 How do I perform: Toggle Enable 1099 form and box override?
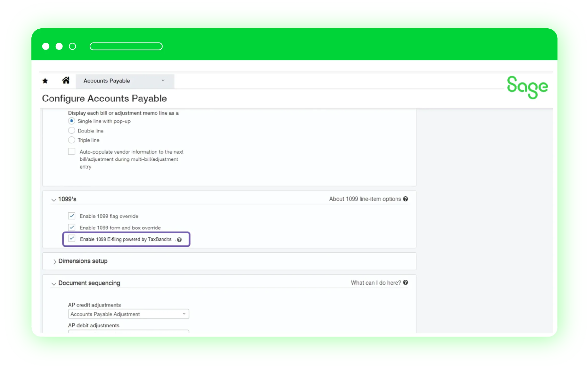click(x=72, y=227)
